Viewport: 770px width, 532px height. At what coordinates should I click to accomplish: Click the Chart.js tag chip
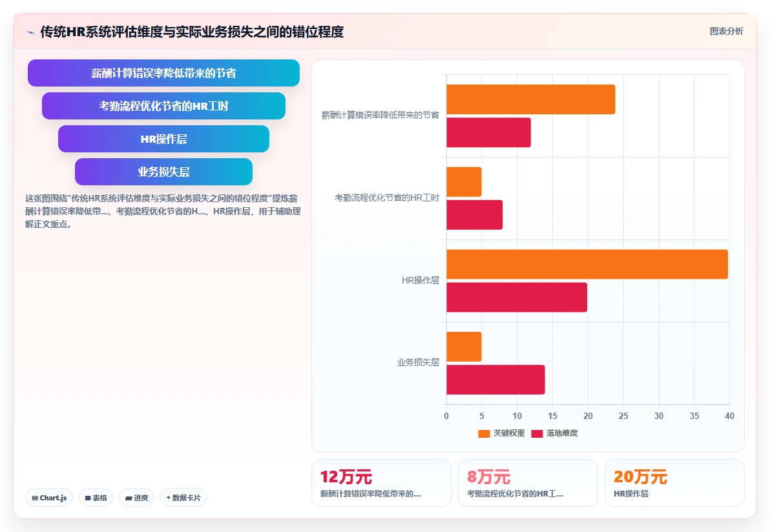pos(49,498)
